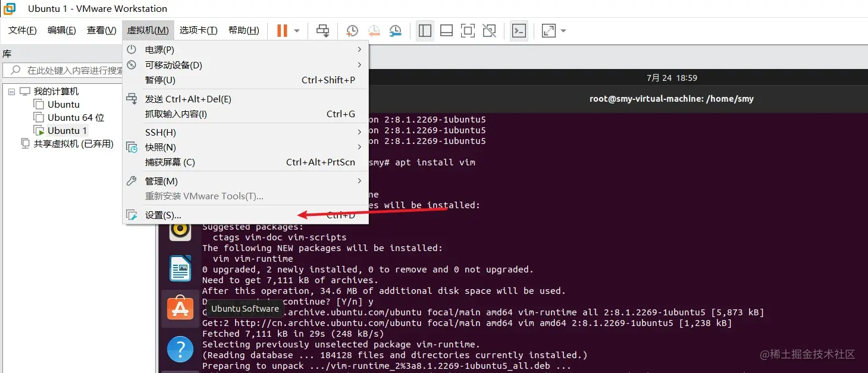Viewport: 868px width, 373px height.
Task: Select 抓取输入内容(I) menu entry
Action: tap(246, 114)
